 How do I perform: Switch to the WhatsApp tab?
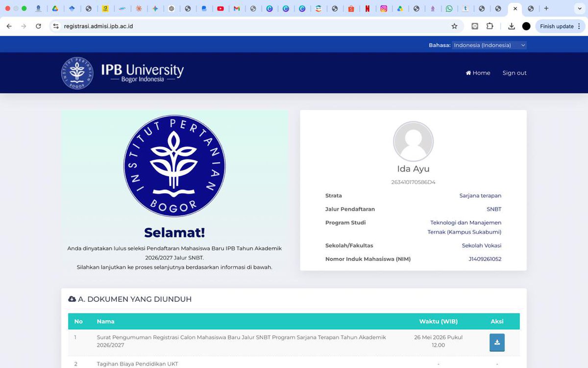click(x=449, y=8)
